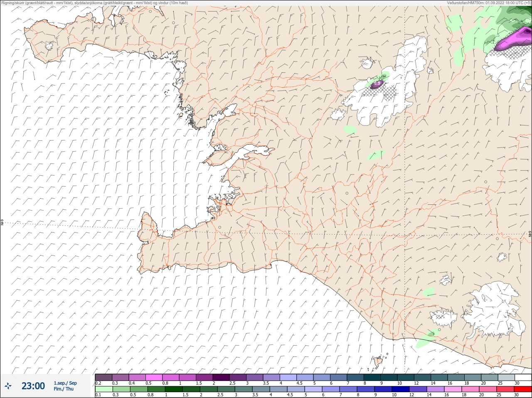Click the 64N latitude label at the right edge
The height and width of the screenshot is (398, 532).
[x=530, y=235]
